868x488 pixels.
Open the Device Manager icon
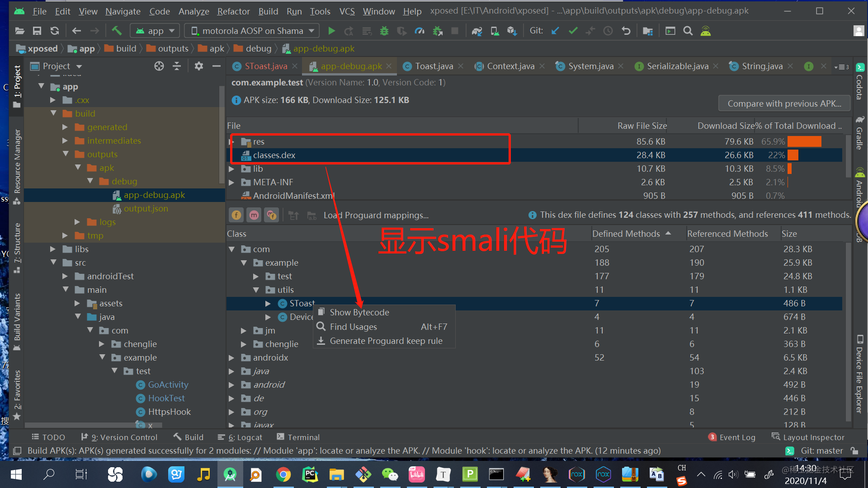pyautogui.click(x=494, y=31)
